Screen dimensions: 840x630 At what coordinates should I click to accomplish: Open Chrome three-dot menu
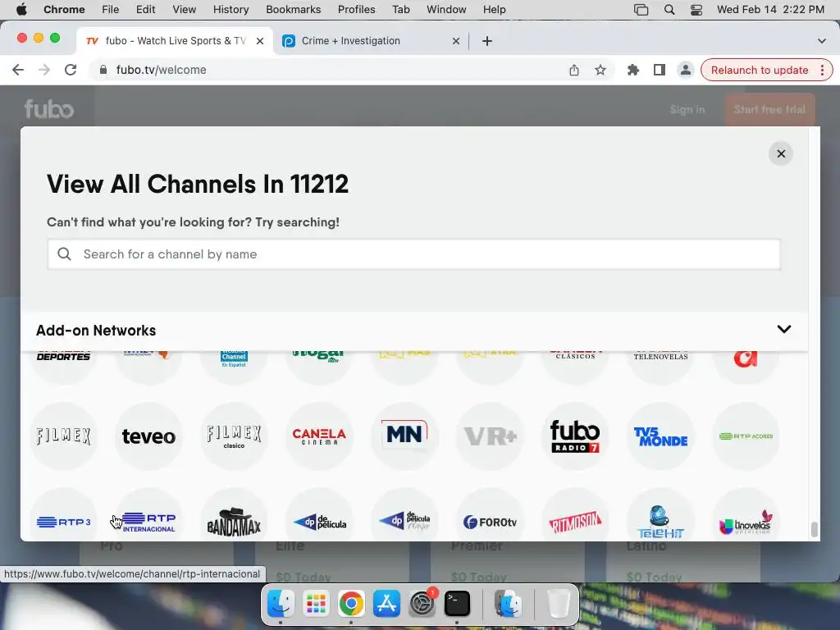[822, 71]
